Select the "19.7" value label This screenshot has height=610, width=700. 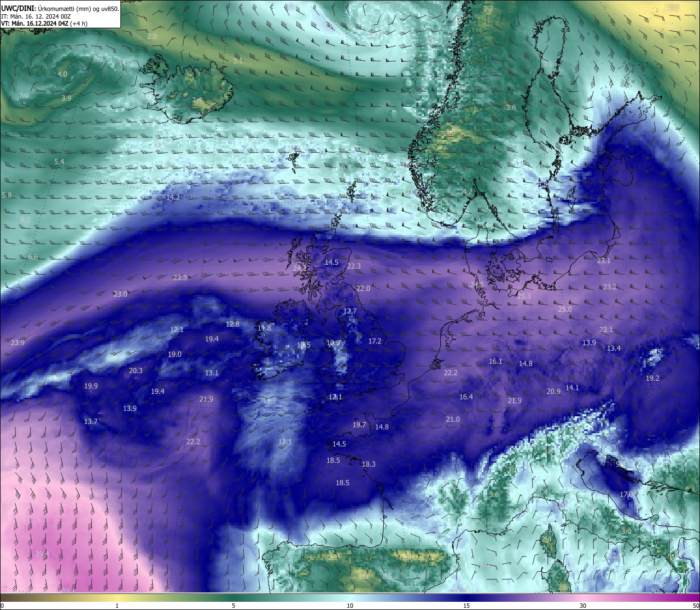tap(359, 425)
